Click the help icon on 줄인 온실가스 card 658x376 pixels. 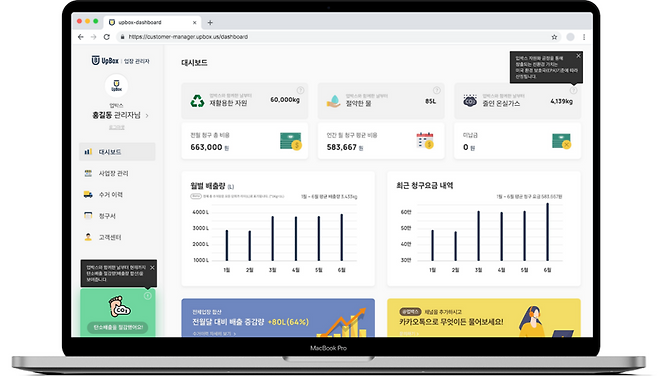pos(573,90)
